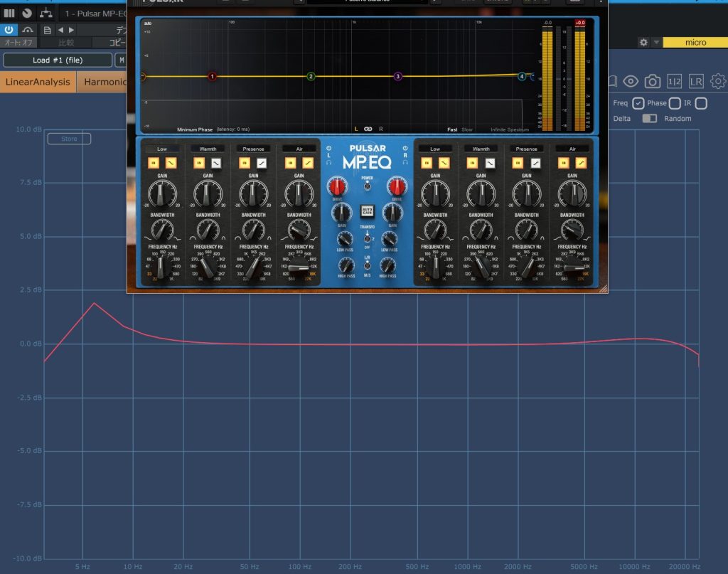The height and width of the screenshot is (574, 728).
Task: Click the routing tree icon at top-left
Action: pos(45,14)
